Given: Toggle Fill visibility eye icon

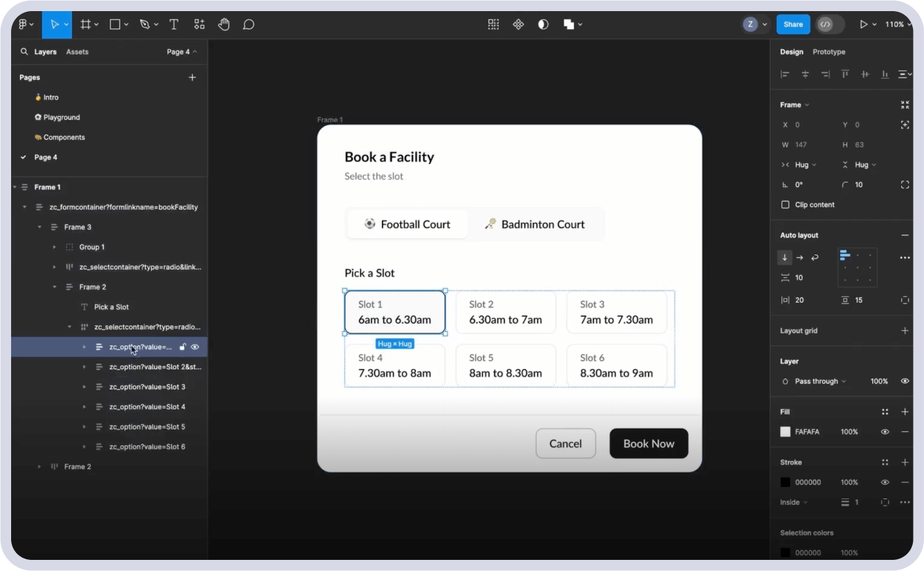Looking at the screenshot, I should tap(885, 432).
